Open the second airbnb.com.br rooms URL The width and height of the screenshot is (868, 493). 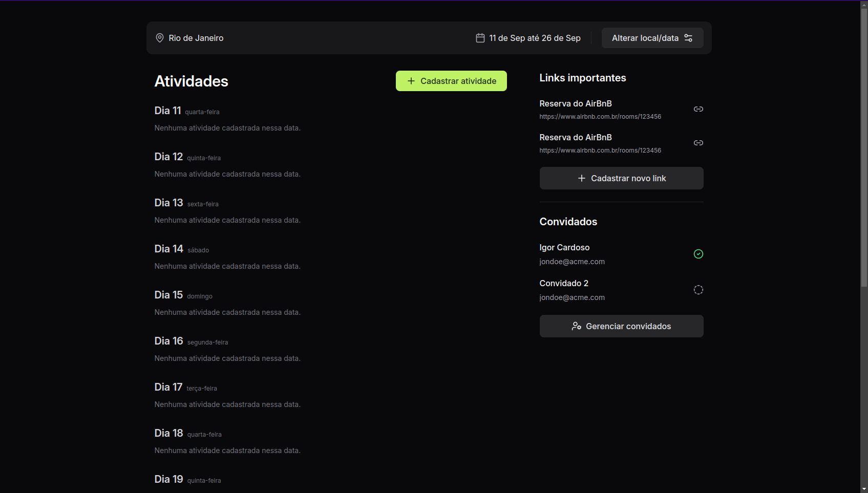pyautogui.click(x=600, y=151)
